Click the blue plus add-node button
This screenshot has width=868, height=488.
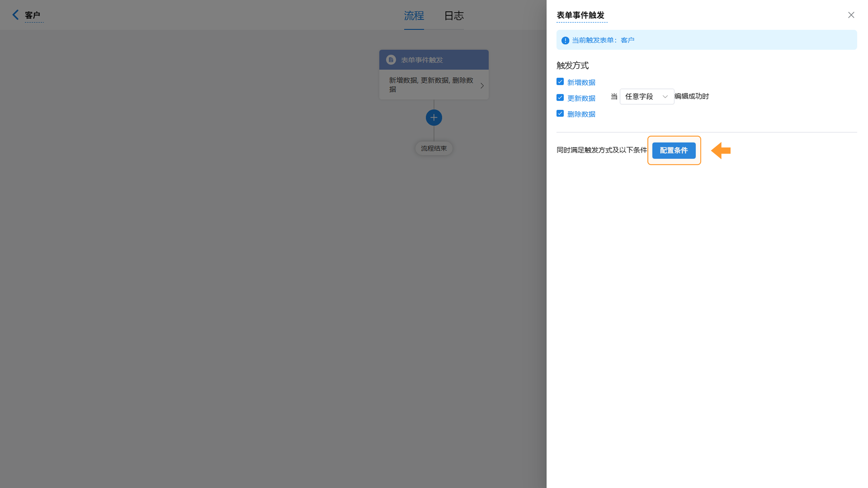[434, 118]
